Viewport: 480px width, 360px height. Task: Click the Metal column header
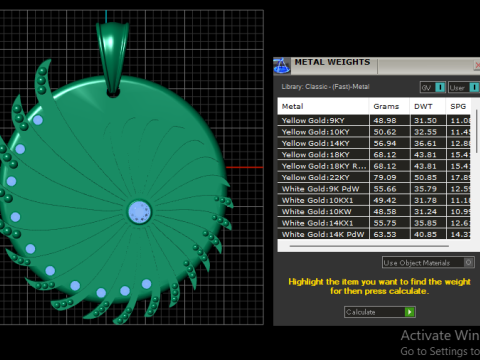pyautogui.click(x=323, y=106)
